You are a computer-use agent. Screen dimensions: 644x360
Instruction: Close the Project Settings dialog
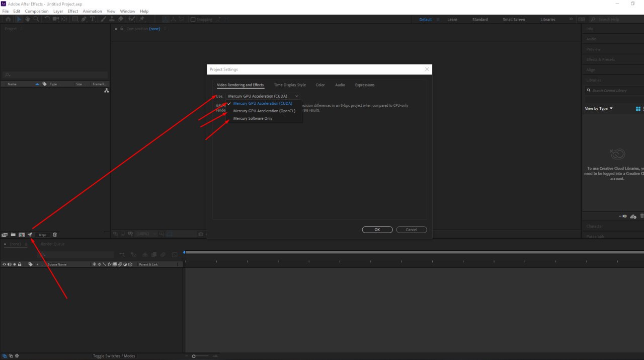tap(427, 69)
